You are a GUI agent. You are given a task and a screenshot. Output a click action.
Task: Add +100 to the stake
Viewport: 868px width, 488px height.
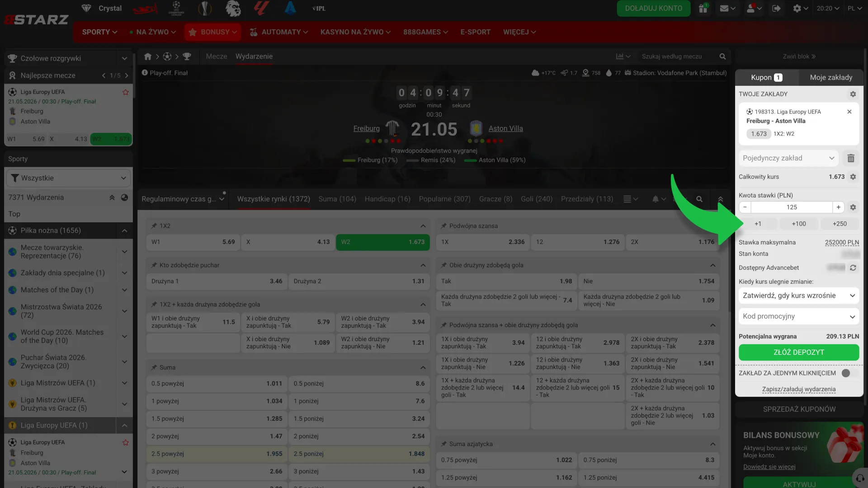point(799,224)
